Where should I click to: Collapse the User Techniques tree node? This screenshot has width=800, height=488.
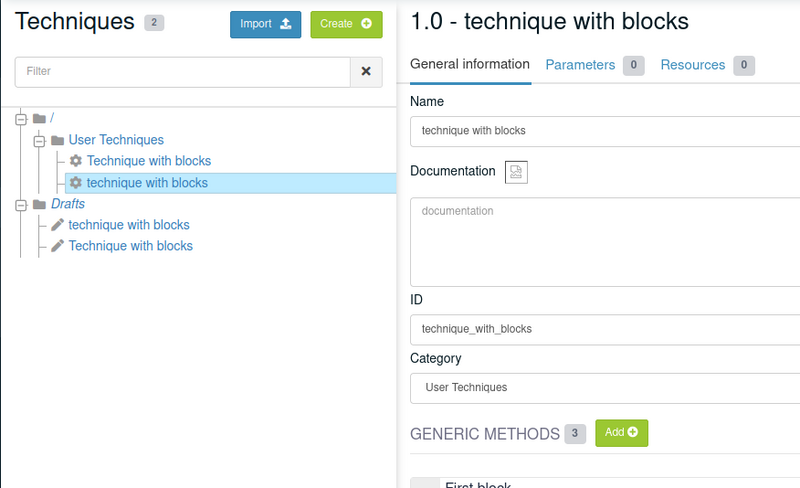click(x=39, y=141)
